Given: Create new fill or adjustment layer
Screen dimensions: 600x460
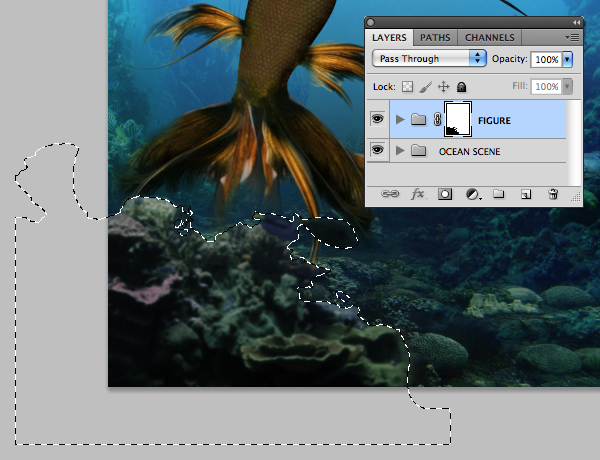Looking at the screenshot, I should pos(473,194).
